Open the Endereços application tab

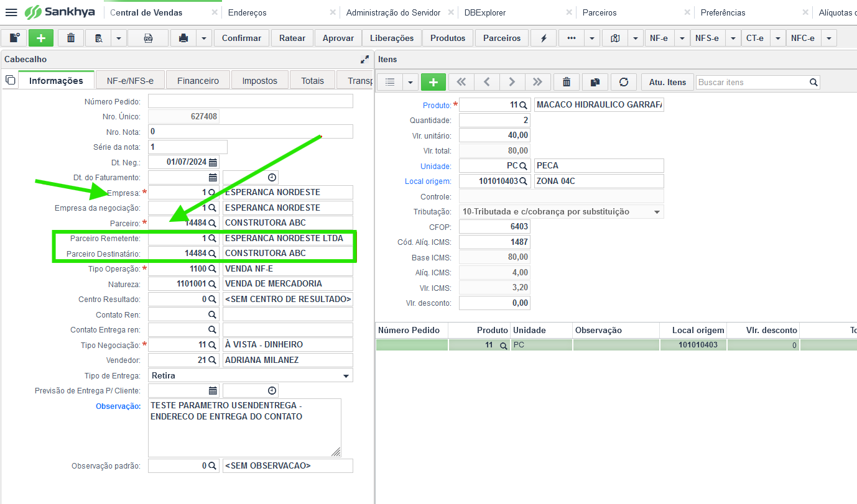coord(248,12)
